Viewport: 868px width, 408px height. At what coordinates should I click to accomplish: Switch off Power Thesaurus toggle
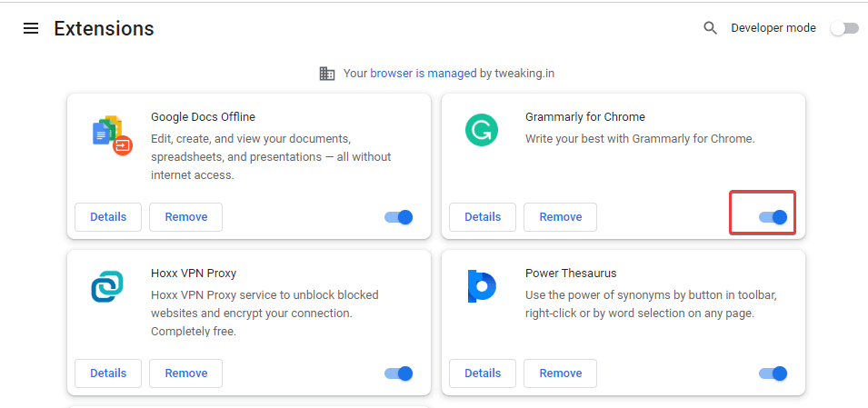coord(773,373)
